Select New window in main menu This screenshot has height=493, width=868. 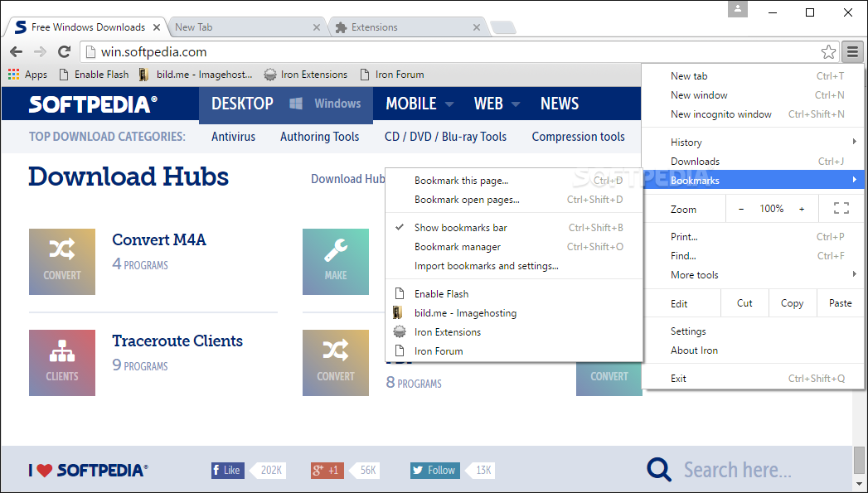pyautogui.click(x=754, y=95)
